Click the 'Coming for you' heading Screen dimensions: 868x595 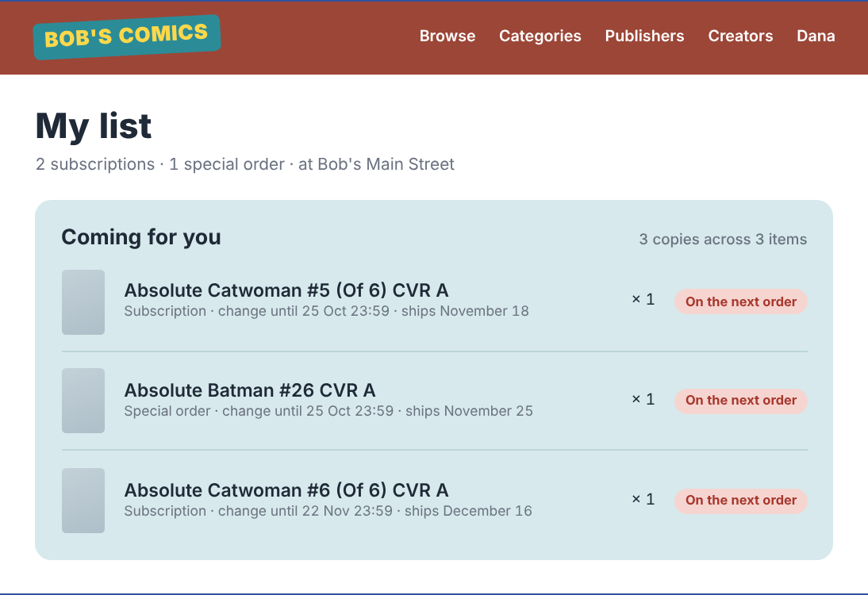[x=141, y=237]
